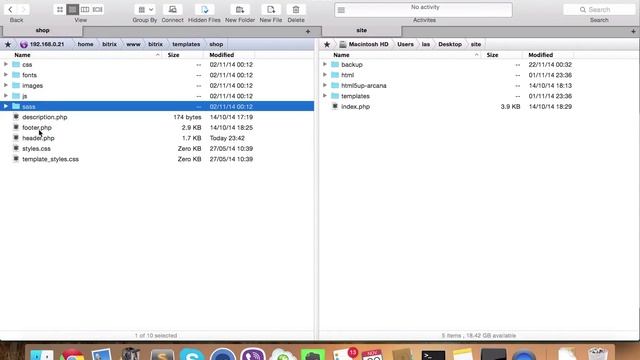Open Chrome from the dock
The height and width of the screenshot is (360, 640).
click(x=73, y=355)
